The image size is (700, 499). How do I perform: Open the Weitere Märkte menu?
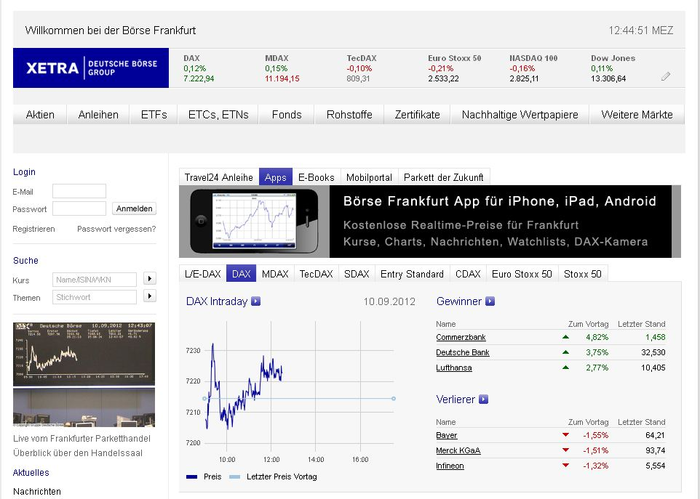coord(637,115)
